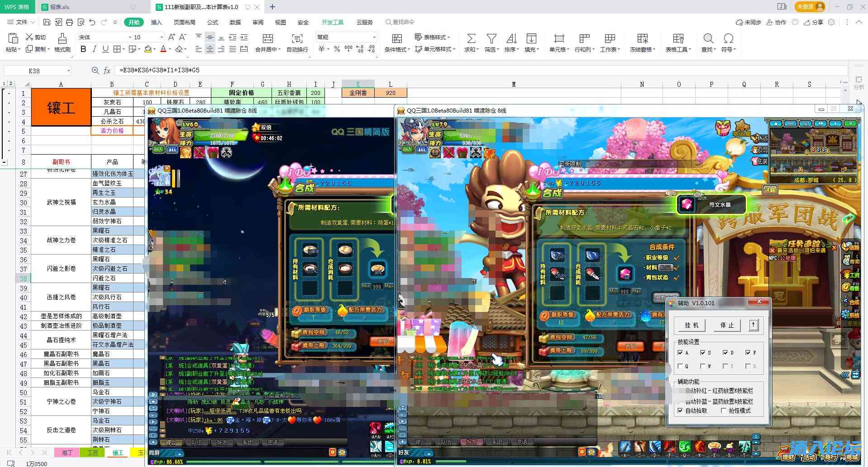Toggle skill F checkbox in 辅助 window
This screenshot has width=868, height=467.
pyautogui.click(x=748, y=353)
